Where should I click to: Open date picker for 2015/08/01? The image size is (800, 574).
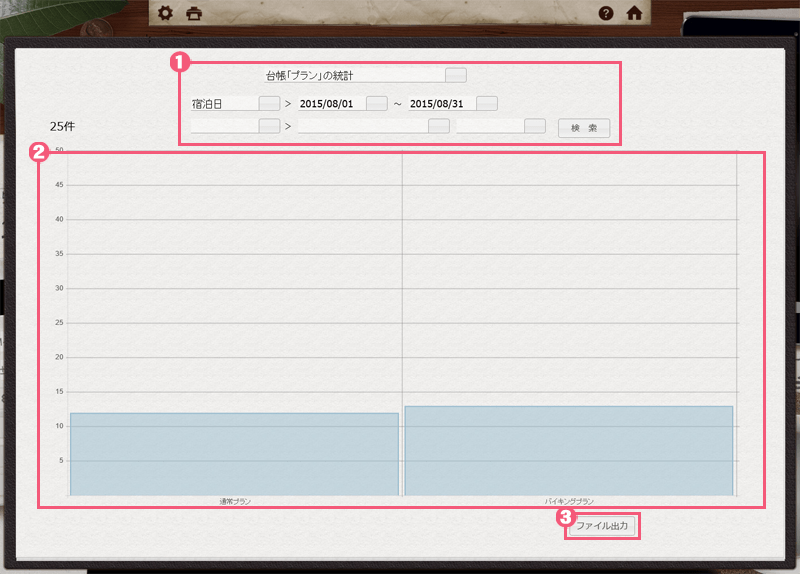pos(376,103)
